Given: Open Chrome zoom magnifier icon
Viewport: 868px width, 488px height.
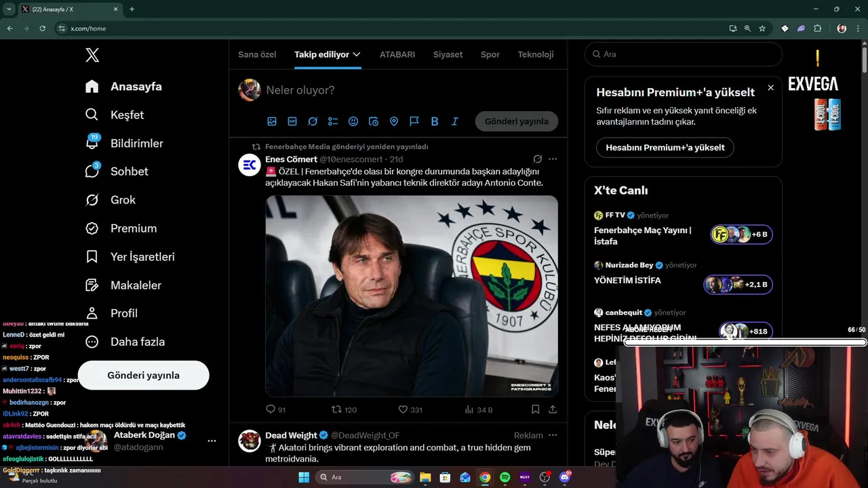Looking at the screenshot, I should [x=747, y=28].
